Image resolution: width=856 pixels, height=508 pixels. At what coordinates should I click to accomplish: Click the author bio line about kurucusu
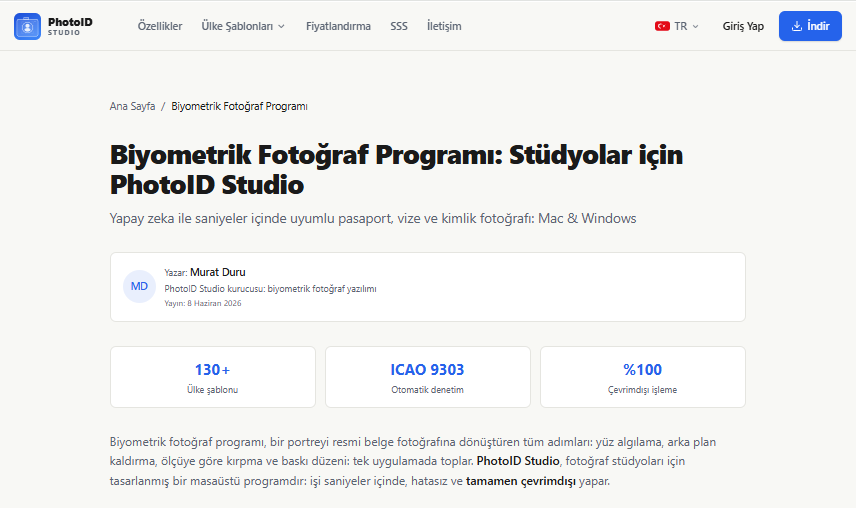[270, 289]
